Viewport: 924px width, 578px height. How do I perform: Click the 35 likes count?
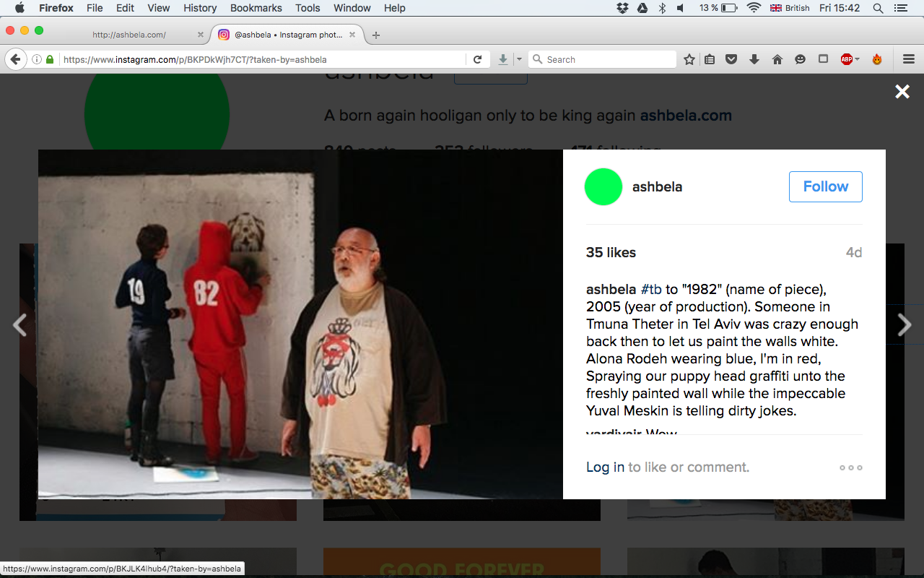(x=611, y=252)
